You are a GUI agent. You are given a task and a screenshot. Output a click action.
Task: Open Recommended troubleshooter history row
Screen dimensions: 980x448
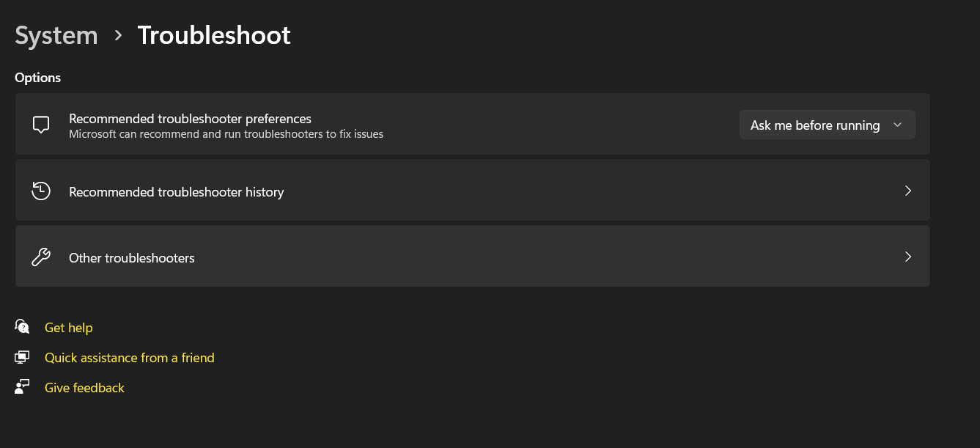[473, 190]
